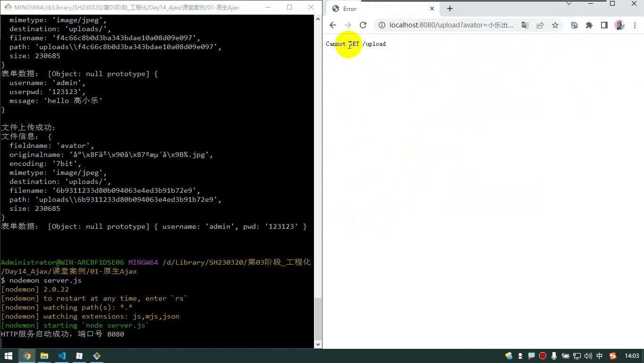Bookmark this page with the star icon
644x363 pixels.
click(555, 25)
